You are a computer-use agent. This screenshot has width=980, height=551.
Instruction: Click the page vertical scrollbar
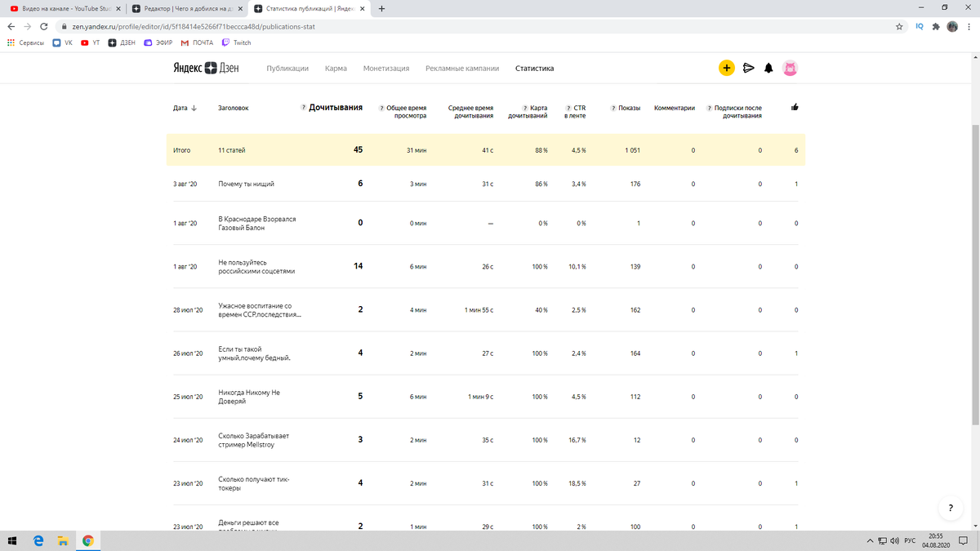974,269
